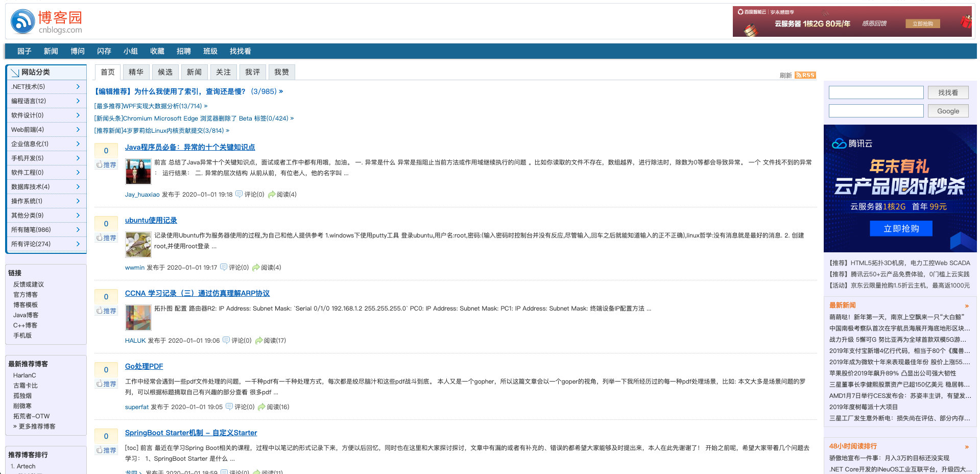Click the Google search button
This screenshot has width=980, height=474.
point(948,111)
